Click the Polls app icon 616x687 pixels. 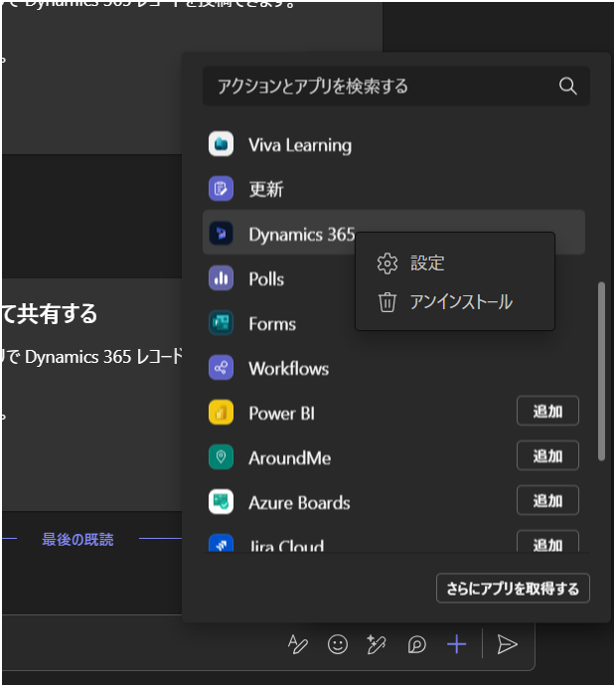click(x=221, y=278)
